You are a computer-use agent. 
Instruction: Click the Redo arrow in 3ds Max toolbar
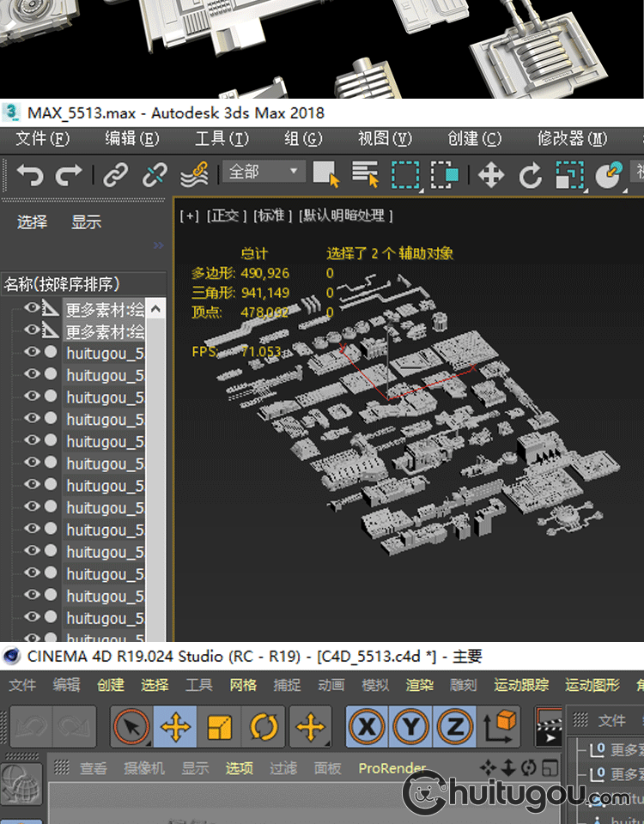click(x=69, y=175)
